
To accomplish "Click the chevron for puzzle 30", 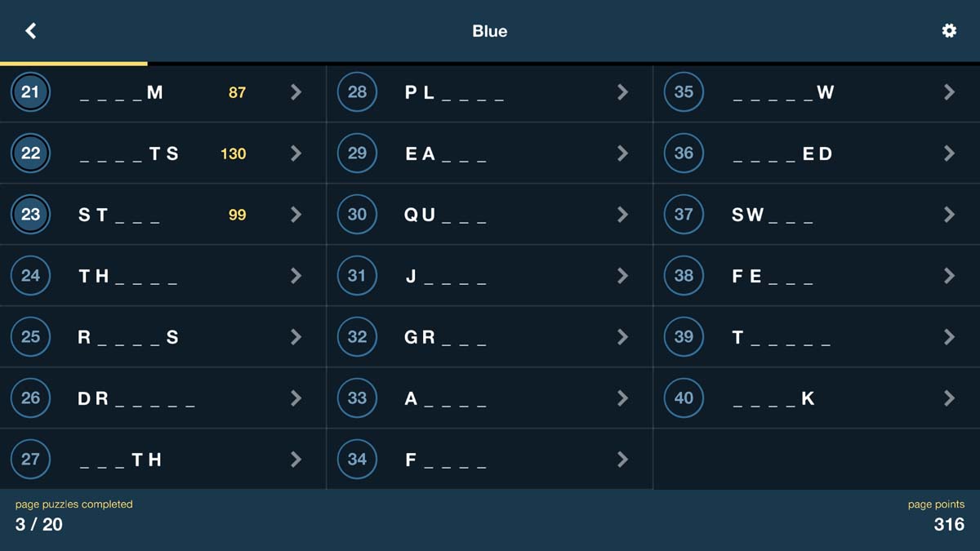I will pos(622,215).
